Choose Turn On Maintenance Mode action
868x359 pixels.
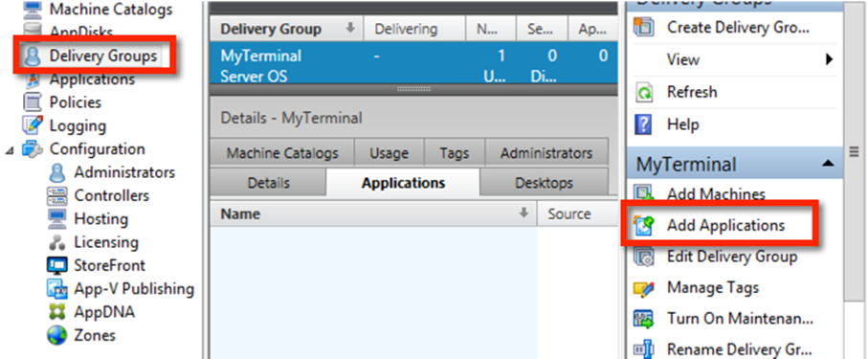(x=740, y=320)
